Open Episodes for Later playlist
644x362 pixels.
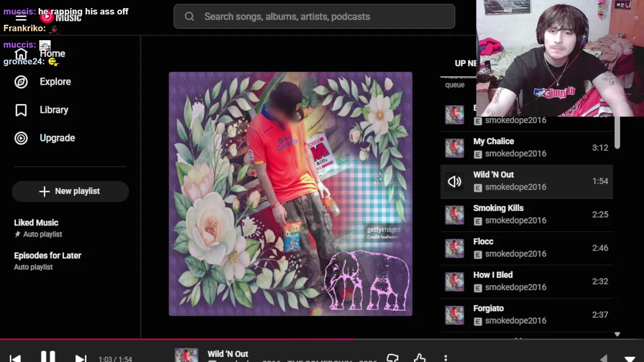(x=70, y=261)
